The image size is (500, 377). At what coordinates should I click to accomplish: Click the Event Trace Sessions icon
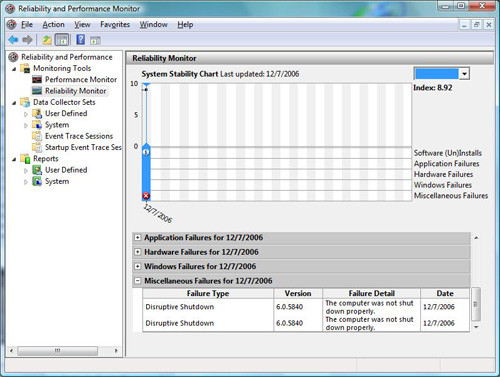37,136
